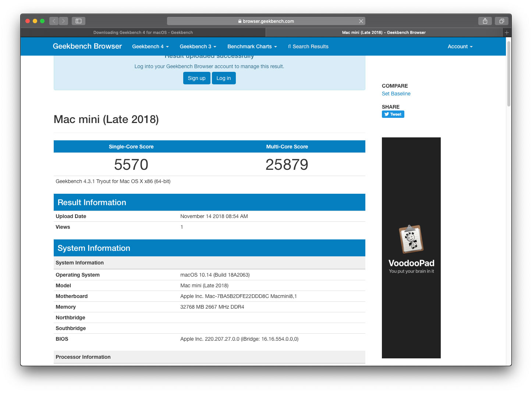532x393 pixels.
Task: Click the Motherboard value Macmini8,1
Action: click(238, 296)
